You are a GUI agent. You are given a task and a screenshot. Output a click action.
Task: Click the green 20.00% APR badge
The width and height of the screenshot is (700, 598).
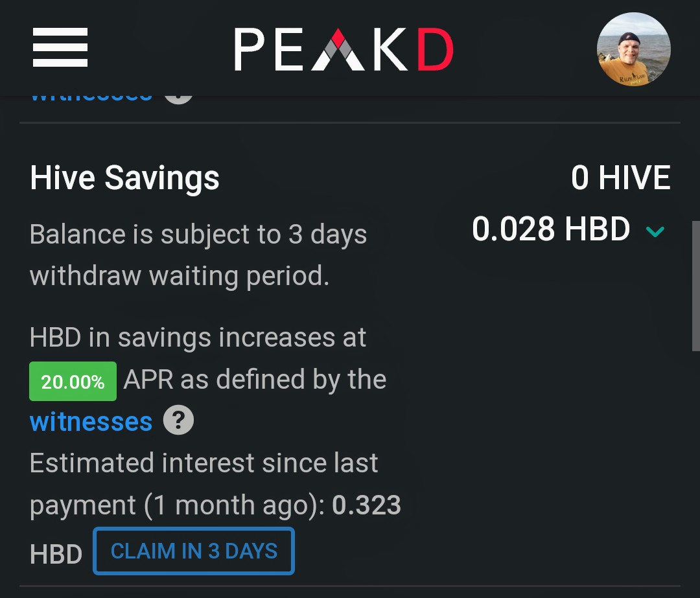click(73, 381)
